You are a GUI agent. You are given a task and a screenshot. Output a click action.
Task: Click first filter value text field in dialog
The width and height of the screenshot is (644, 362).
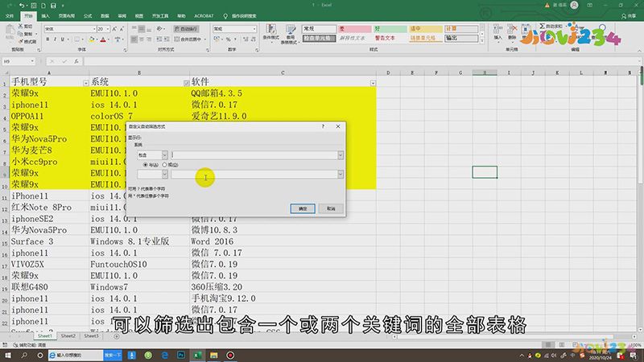(254, 155)
